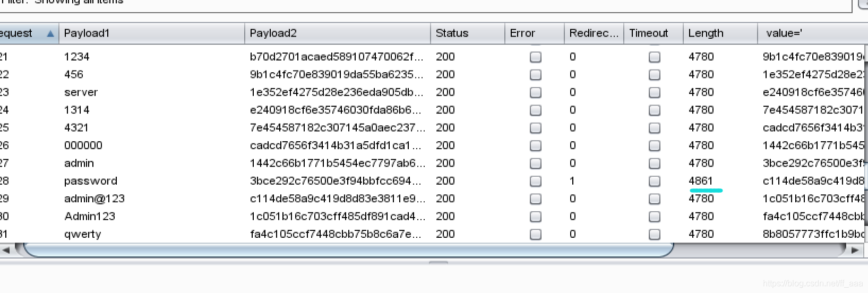This screenshot has width=868, height=293.
Task: Toggle Error checkbox in server row
Action: (x=536, y=92)
